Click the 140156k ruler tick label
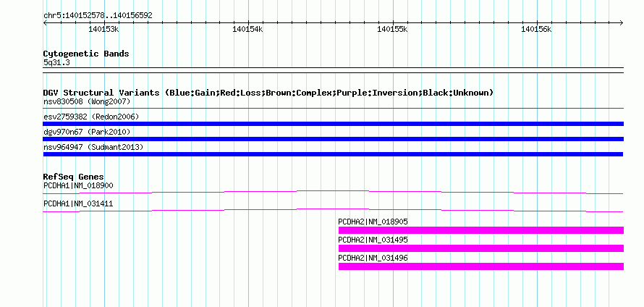644x307 pixels. pyautogui.click(x=536, y=29)
